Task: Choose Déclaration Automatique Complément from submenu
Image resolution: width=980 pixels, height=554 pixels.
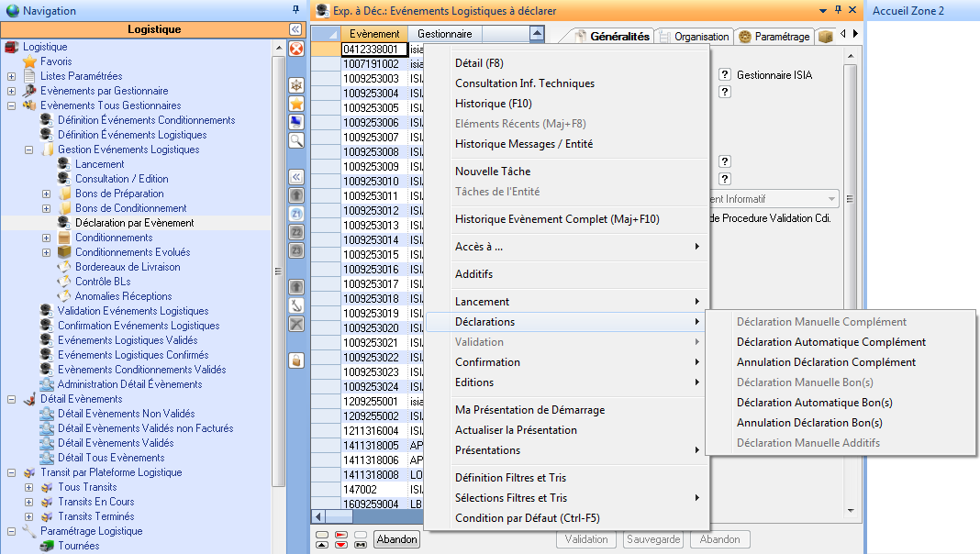Action: tap(830, 342)
